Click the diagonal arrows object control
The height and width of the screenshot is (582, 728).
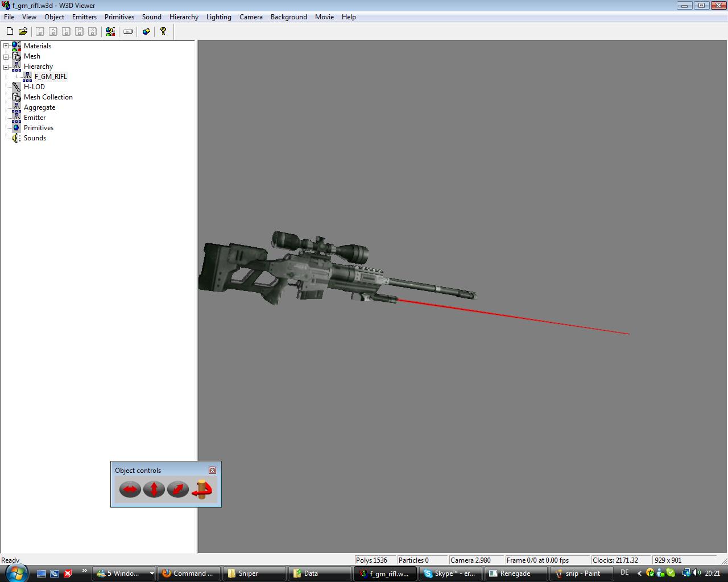point(178,489)
